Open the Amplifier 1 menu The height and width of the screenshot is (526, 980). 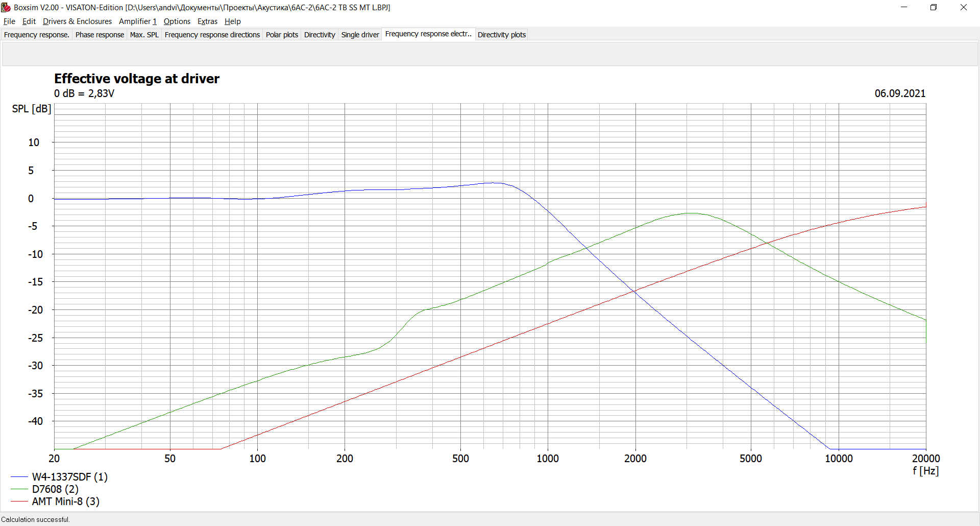(x=138, y=21)
